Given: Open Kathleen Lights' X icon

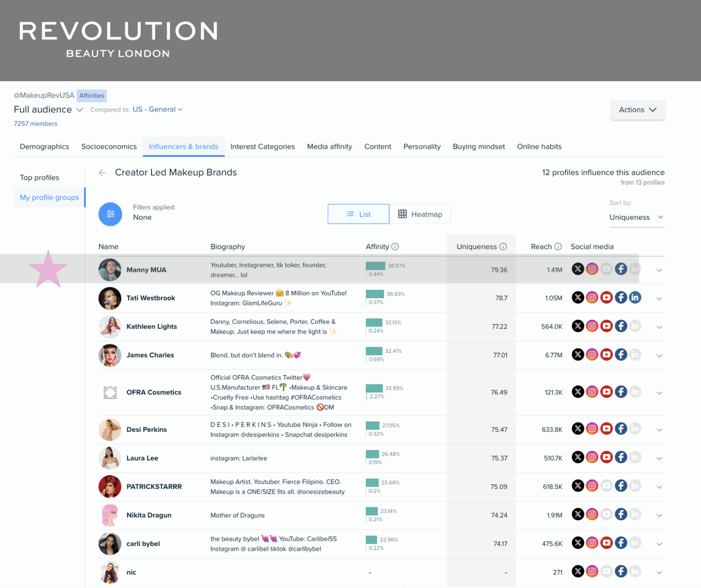Looking at the screenshot, I should click(578, 326).
